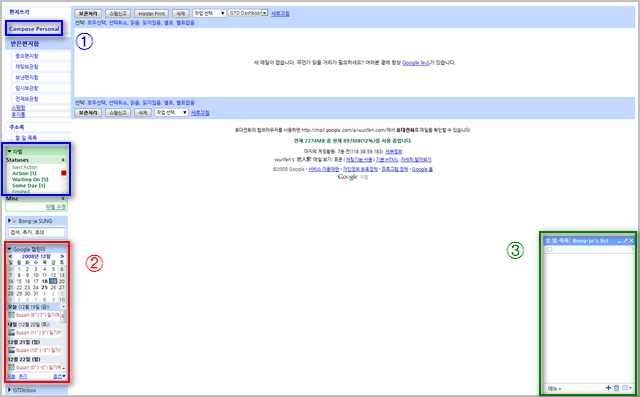Open the 전체보관함 all mail folder
This screenshot has height=397, width=640.
point(27,99)
